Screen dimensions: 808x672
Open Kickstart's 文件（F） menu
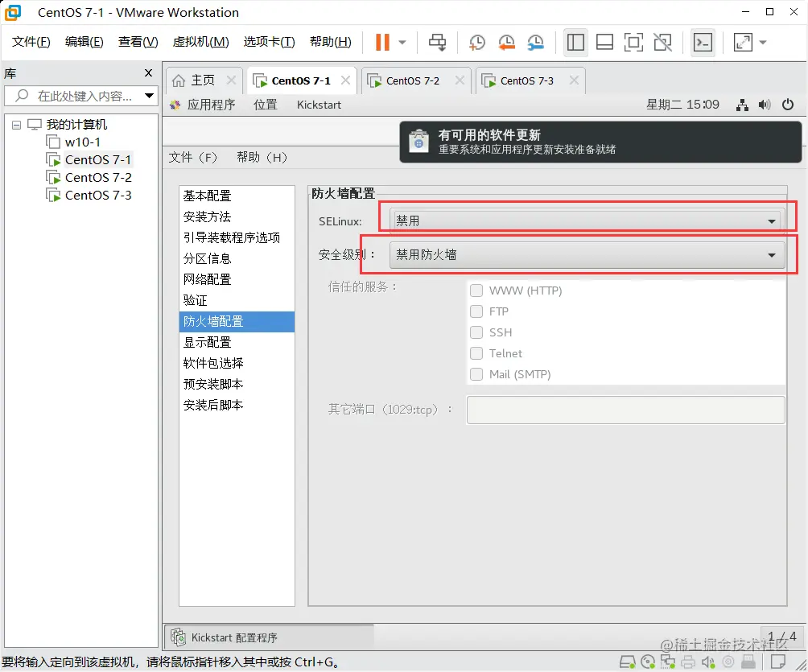pyautogui.click(x=192, y=157)
